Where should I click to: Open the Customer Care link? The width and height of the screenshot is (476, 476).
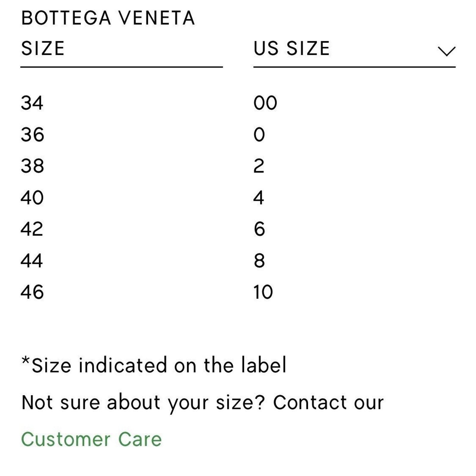pos(91,439)
